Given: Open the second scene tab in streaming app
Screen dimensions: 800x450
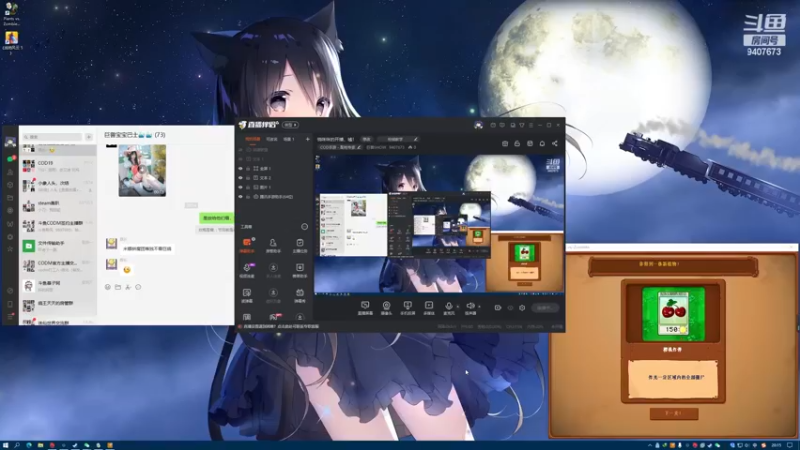Looking at the screenshot, I should tap(271, 139).
